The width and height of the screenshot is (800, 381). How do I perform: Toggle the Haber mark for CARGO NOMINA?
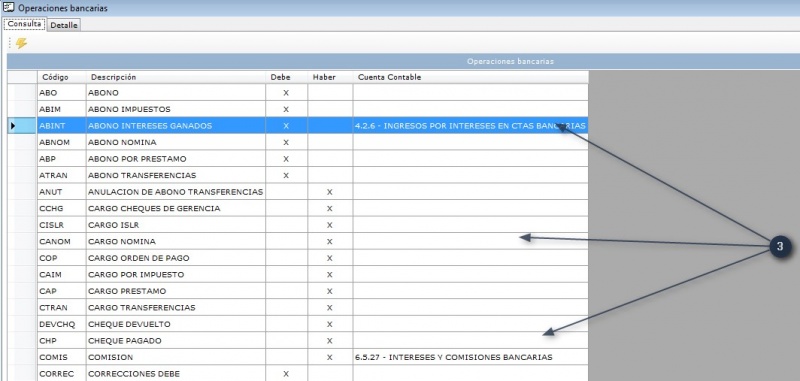coord(330,241)
